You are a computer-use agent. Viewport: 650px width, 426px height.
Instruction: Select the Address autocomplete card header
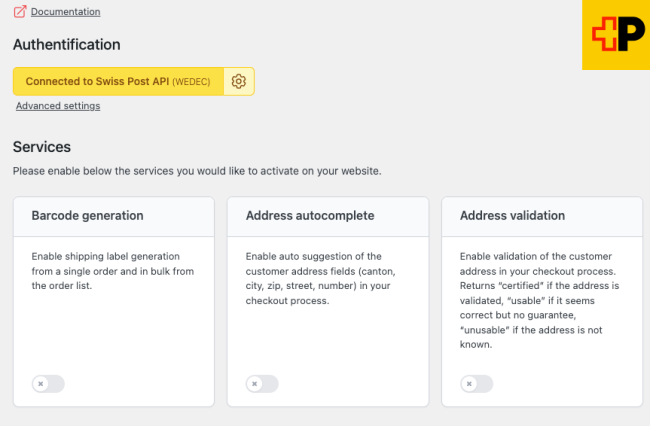310,216
